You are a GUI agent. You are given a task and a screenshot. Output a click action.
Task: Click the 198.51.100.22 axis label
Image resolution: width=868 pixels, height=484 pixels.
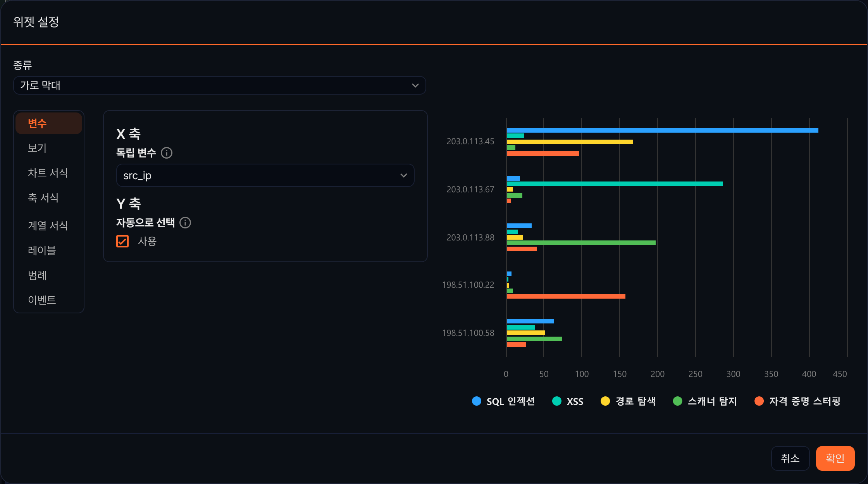pyautogui.click(x=468, y=285)
